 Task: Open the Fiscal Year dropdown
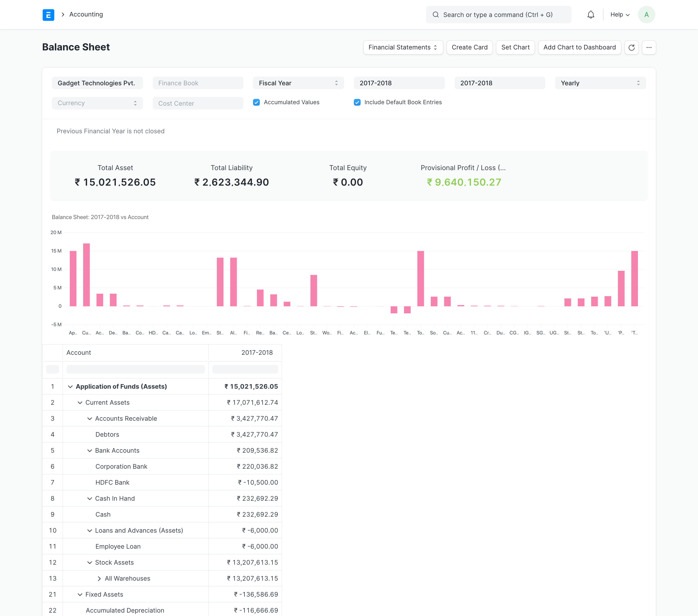[298, 83]
